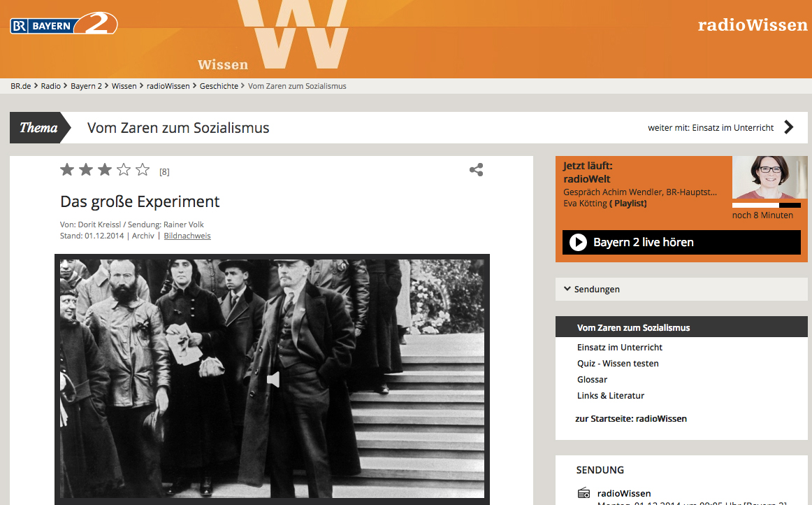
Task: Click the large W Wissen logo
Action: click(x=293, y=34)
